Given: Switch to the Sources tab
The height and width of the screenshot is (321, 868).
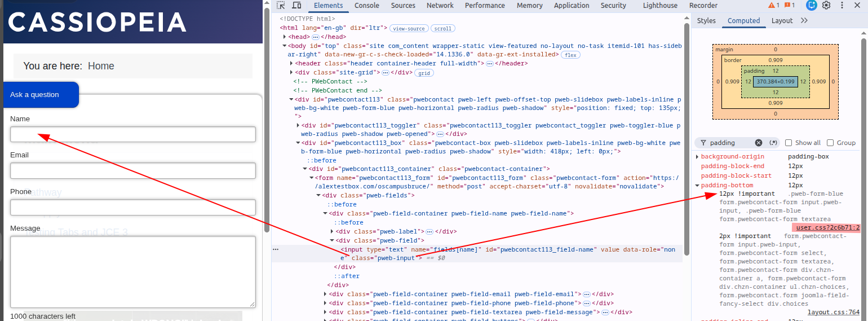Looking at the screenshot, I should pyautogui.click(x=403, y=6).
